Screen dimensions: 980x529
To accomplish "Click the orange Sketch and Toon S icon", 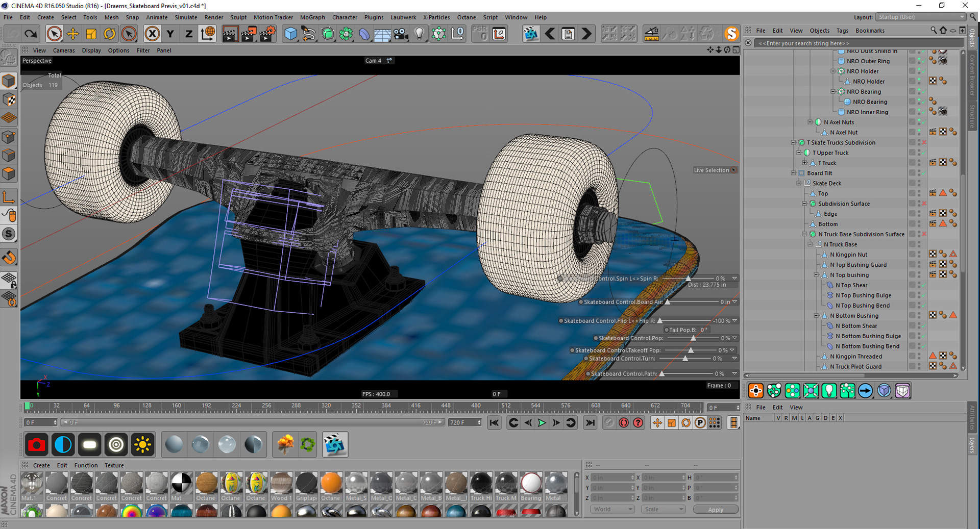I will click(x=731, y=34).
